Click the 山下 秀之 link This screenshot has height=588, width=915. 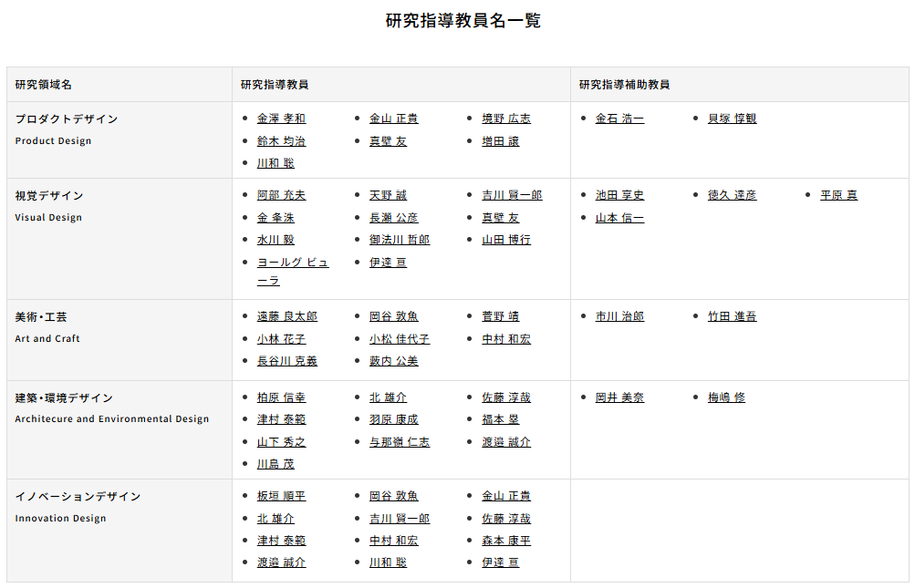281,442
